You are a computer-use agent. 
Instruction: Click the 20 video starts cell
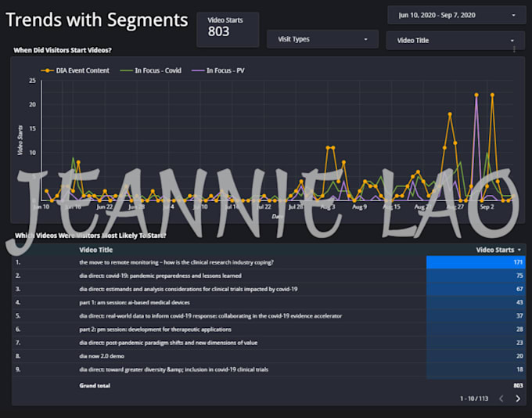click(x=476, y=356)
